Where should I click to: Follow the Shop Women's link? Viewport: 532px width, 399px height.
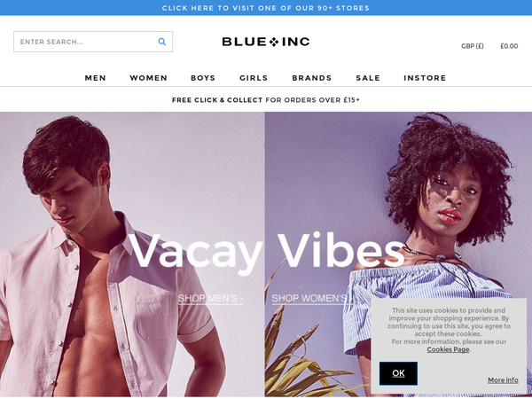311,298
